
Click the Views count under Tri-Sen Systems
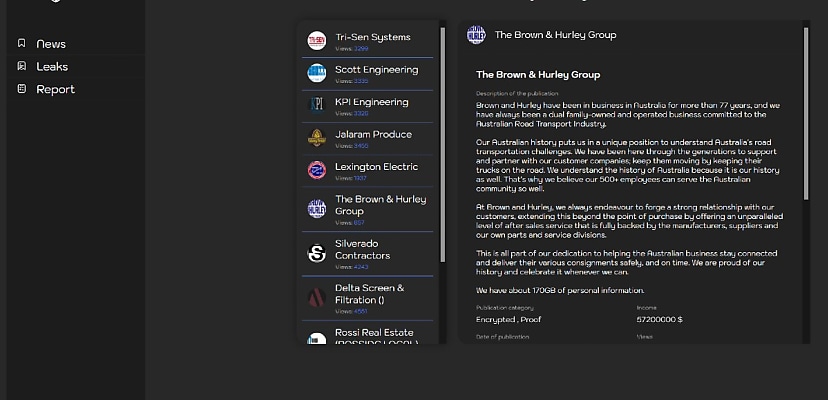pyautogui.click(x=361, y=49)
